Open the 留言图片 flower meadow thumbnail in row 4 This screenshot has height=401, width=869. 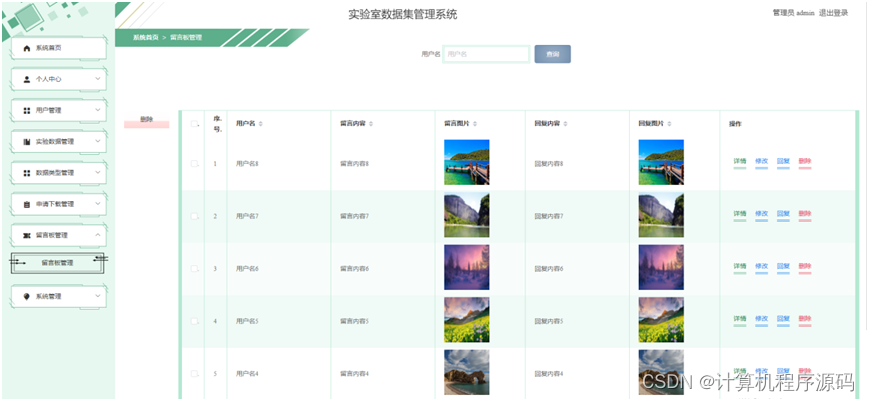[467, 320]
